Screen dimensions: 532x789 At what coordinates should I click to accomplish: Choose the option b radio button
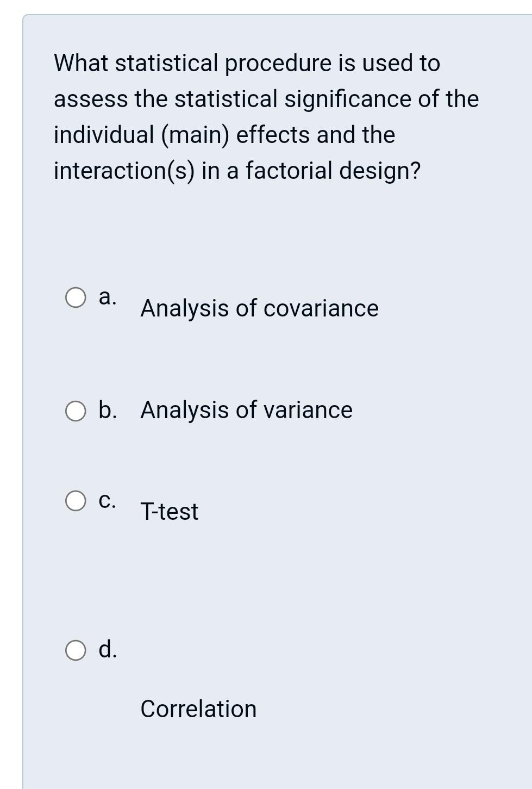click(x=76, y=411)
